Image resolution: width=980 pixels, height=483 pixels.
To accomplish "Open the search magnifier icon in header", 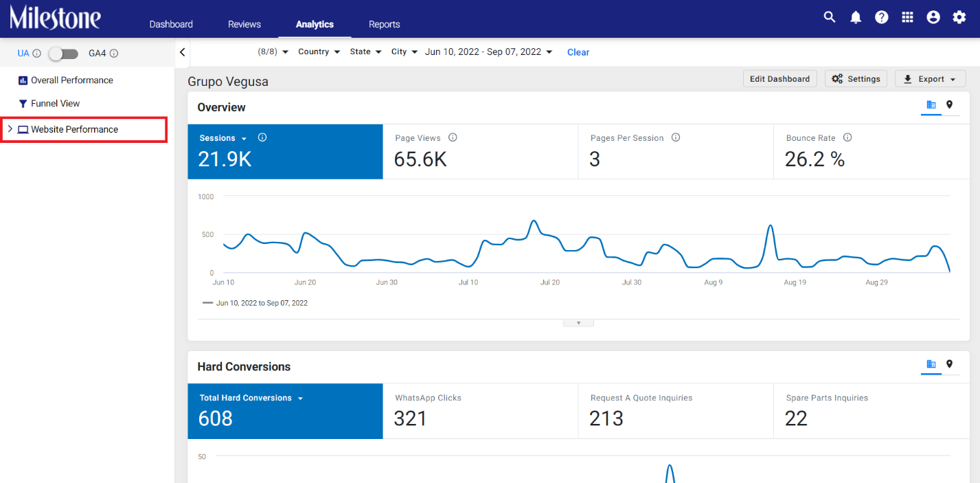I will pos(830,17).
